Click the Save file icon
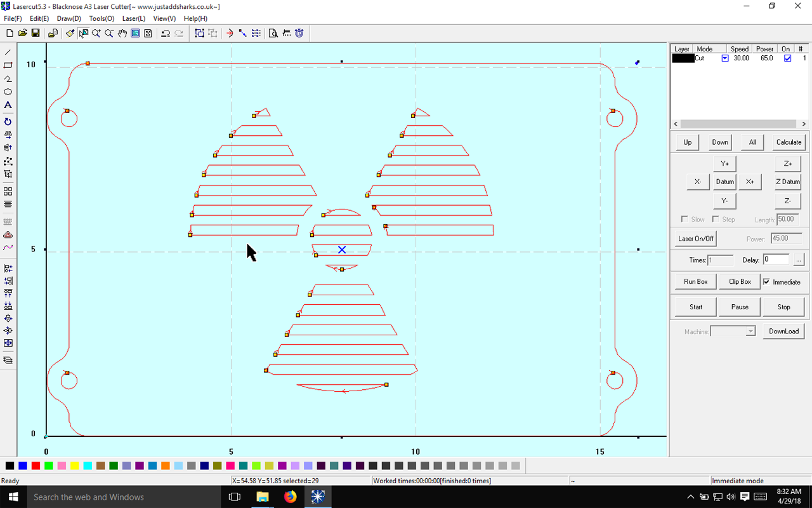Viewport: 812px width, 508px height. tap(35, 33)
